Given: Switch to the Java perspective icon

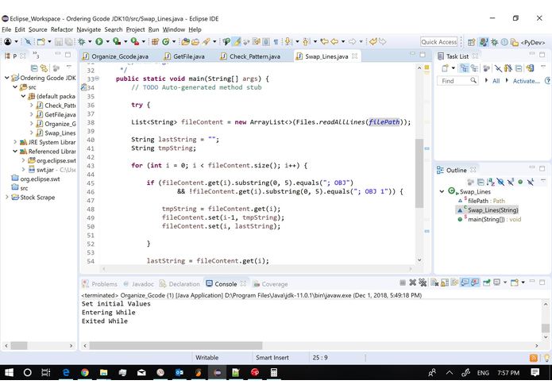Looking at the screenshot, I should pyautogui.click(x=484, y=43).
